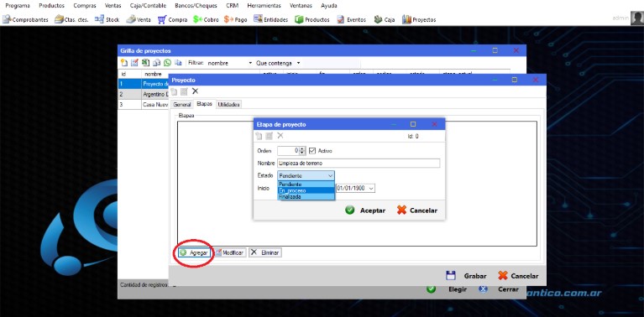The height and width of the screenshot is (317, 644).
Task: Switch to the Utilidades tab
Action: point(228,105)
